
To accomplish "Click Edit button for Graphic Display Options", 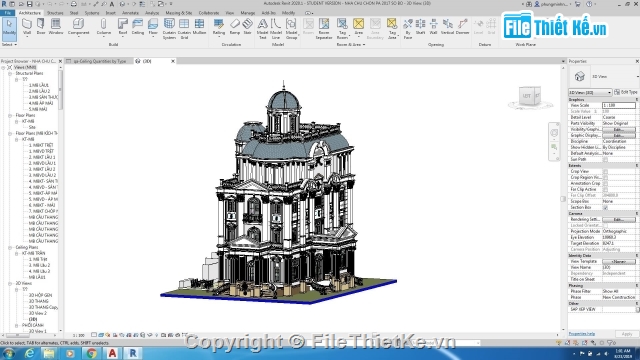I will click(619, 136).
